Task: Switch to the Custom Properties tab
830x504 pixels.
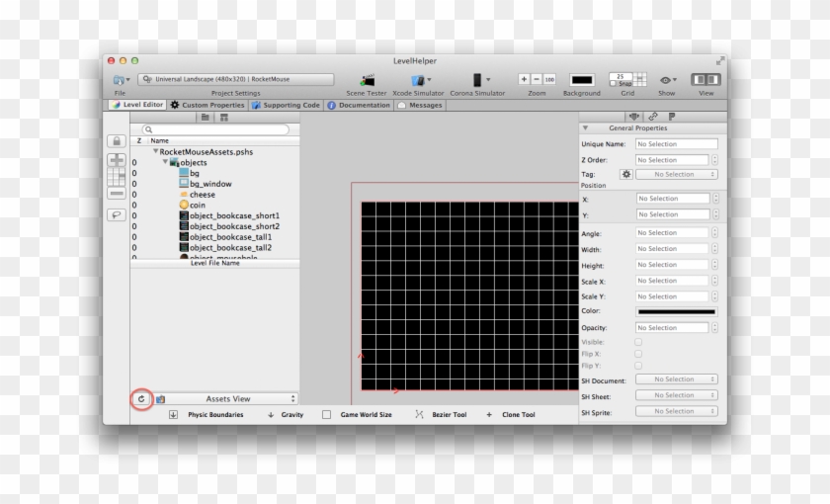Action: tap(207, 105)
